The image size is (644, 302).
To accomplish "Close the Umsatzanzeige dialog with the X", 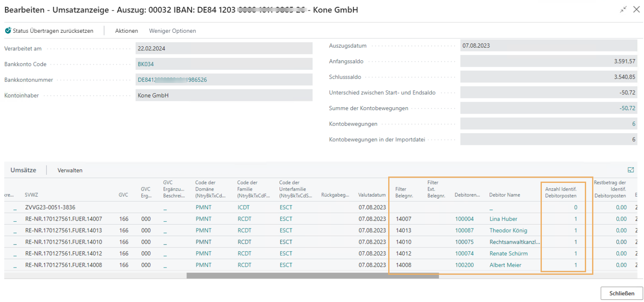I will pyautogui.click(x=636, y=9).
